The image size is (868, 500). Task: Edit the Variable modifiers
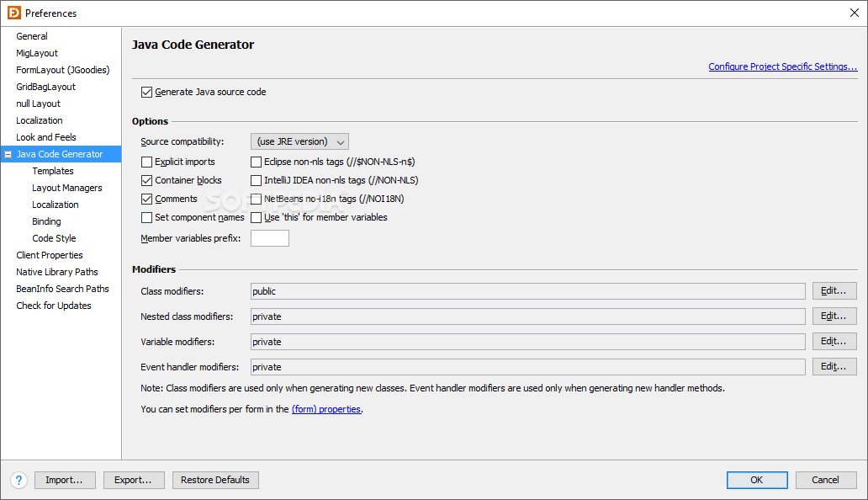click(834, 341)
